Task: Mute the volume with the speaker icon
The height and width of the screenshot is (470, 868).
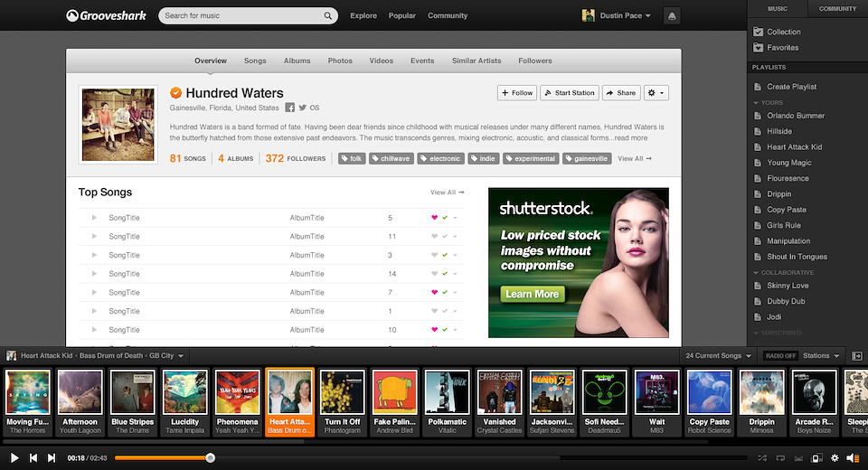Action: [x=851, y=458]
